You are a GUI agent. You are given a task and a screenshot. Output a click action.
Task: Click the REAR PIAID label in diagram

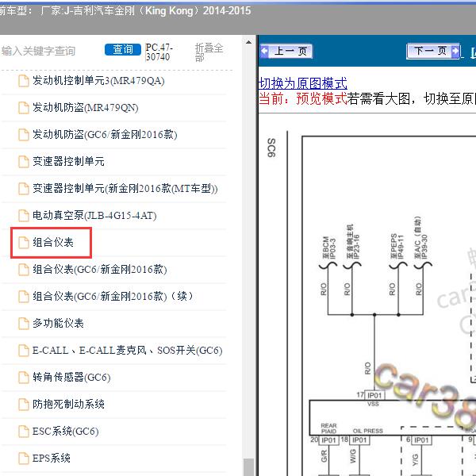[328, 428]
